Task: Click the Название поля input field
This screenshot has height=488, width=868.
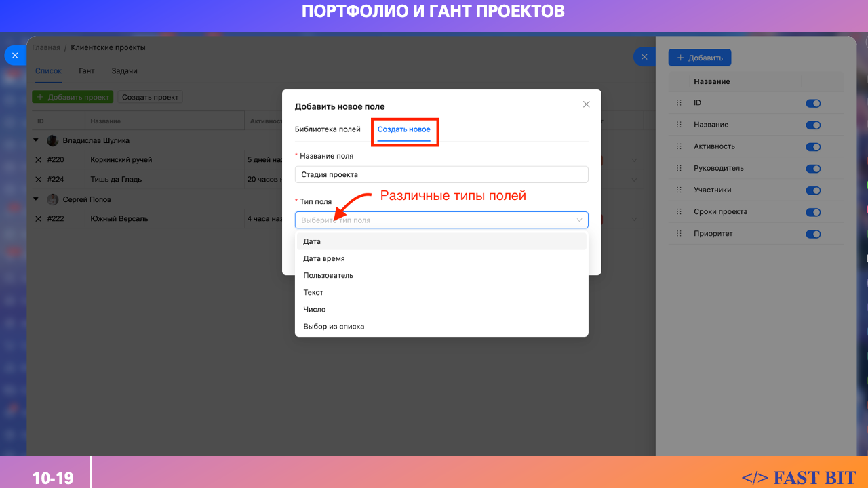Action: [441, 174]
